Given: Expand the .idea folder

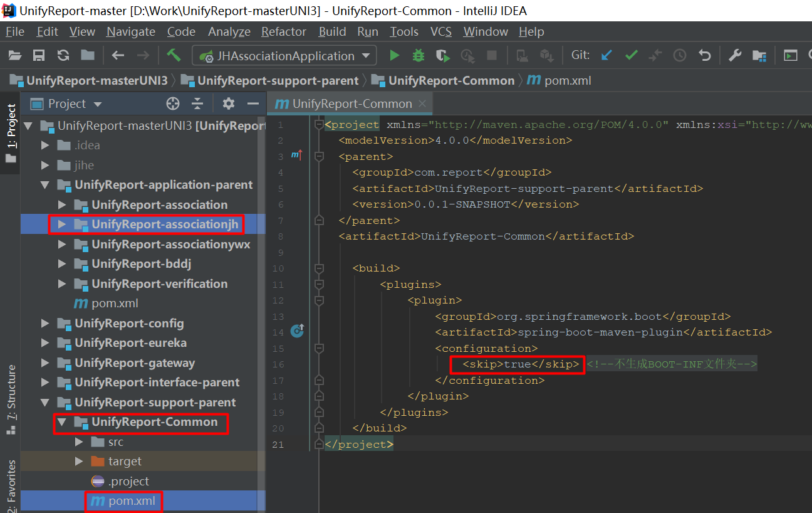Looking at the screenshot, I should coord(45,145).
